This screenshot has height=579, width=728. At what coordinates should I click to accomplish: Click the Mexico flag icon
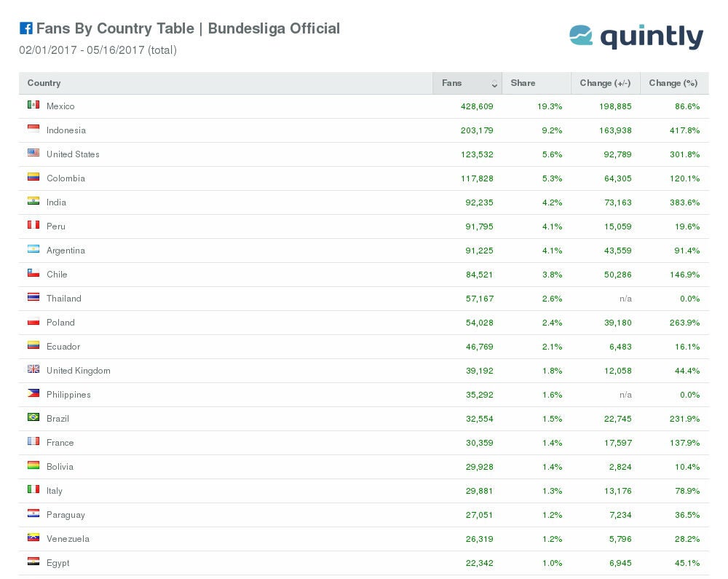click(33, 106)
